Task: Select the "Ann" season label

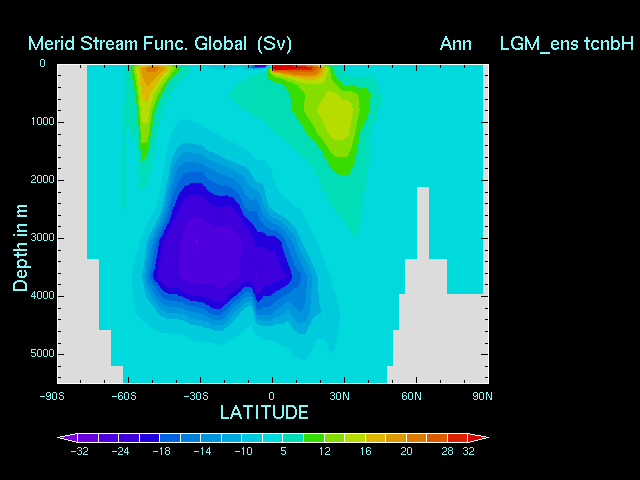Action: click(x=456, y=44)
